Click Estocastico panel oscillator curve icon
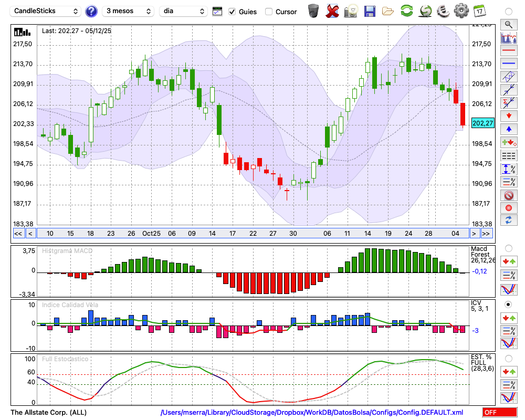The height and width of the screenshot is (420, 525). click(509, 397)
